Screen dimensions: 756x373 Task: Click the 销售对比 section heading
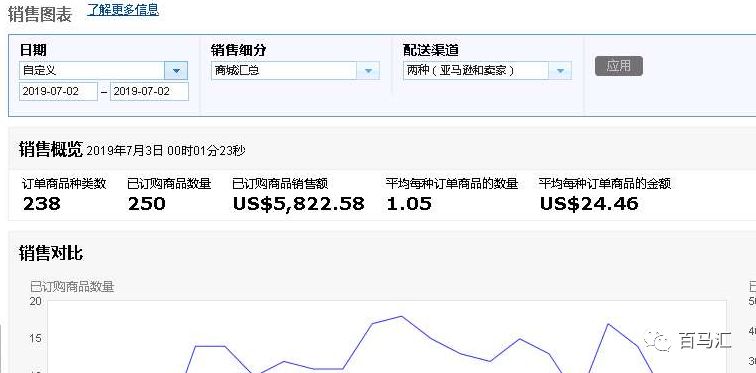pos(51,253)
